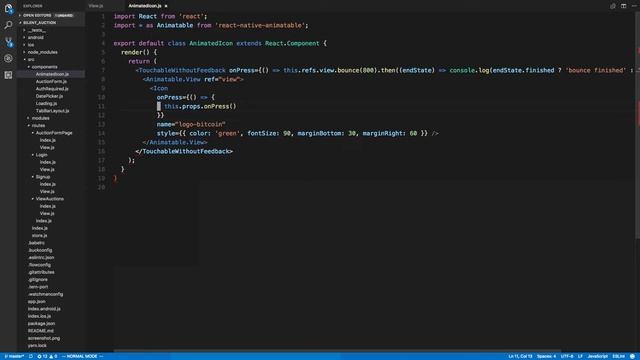Open the Extensions view in the activity bar

(x=8, y=75)
